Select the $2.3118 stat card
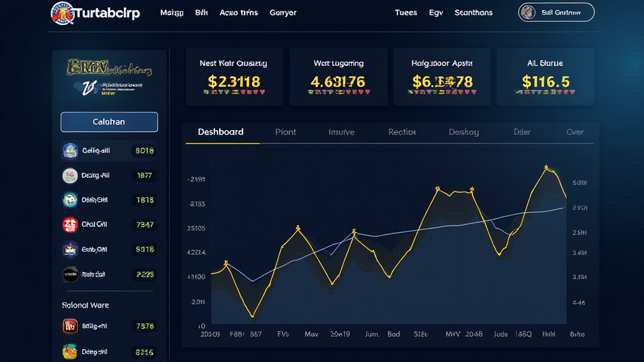Screen dimensions: 644x362 234,75
